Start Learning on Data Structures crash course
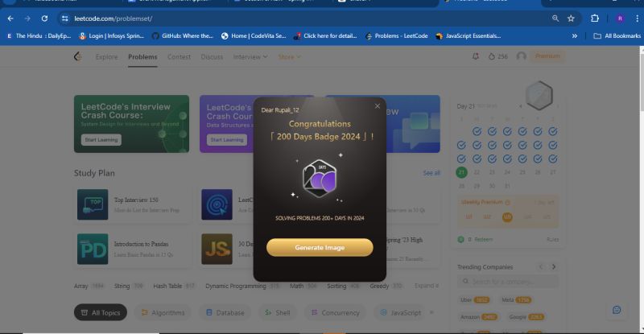The width and height of the screenshot is (644, 334). (227, 140)
